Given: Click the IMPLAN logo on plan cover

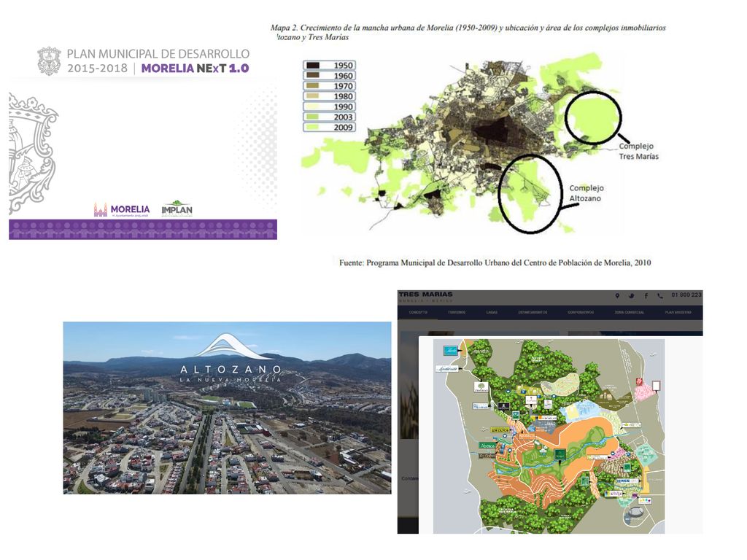Looking at the screenshot, I should point(177,209).
